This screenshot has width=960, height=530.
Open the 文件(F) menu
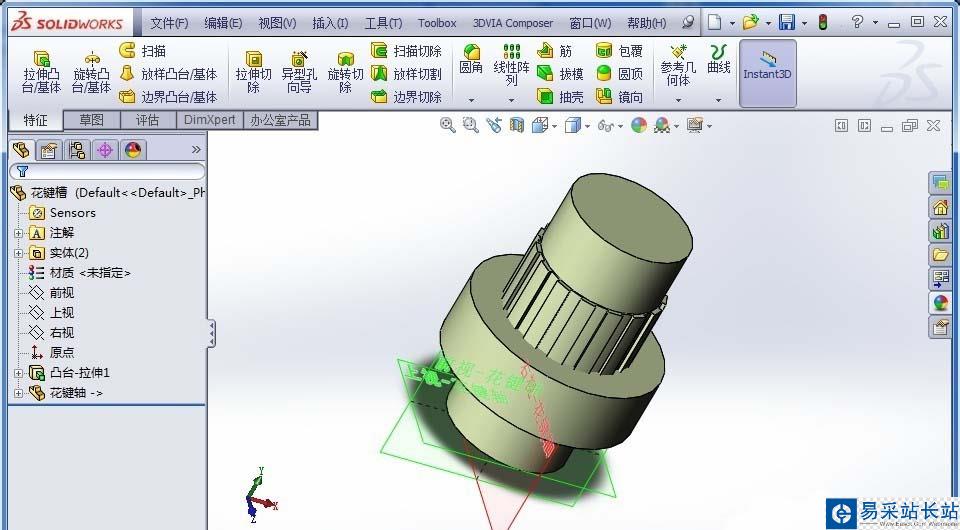tap(169, 23)
